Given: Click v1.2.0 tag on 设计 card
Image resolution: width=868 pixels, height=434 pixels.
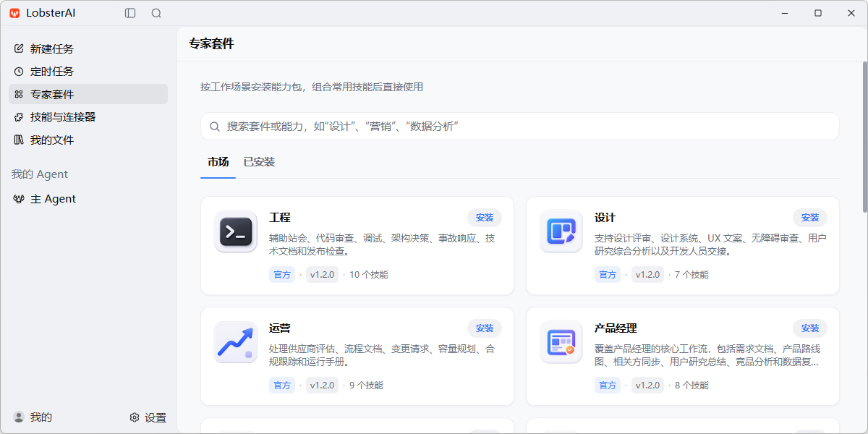Looking at the screenshot, I should point(647,275).
